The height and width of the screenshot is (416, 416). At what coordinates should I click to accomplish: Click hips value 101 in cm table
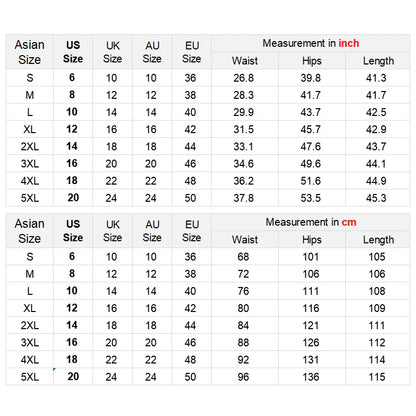(x=311, y=257)
